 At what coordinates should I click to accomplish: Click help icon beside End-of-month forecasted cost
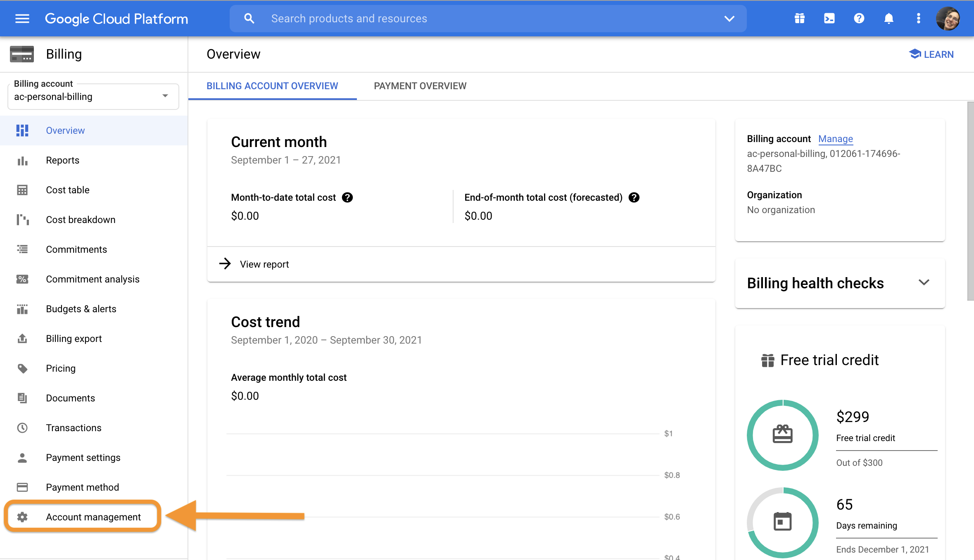pos(634,197)
